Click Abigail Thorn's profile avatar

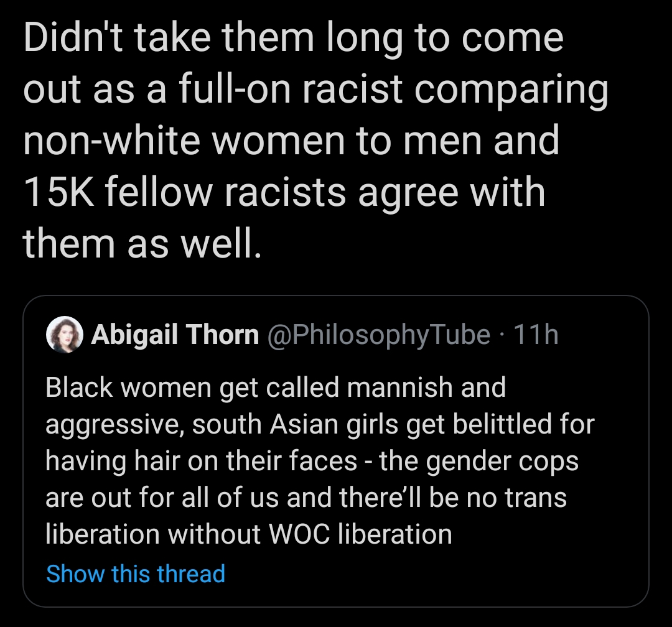click(x=65, y=336)
